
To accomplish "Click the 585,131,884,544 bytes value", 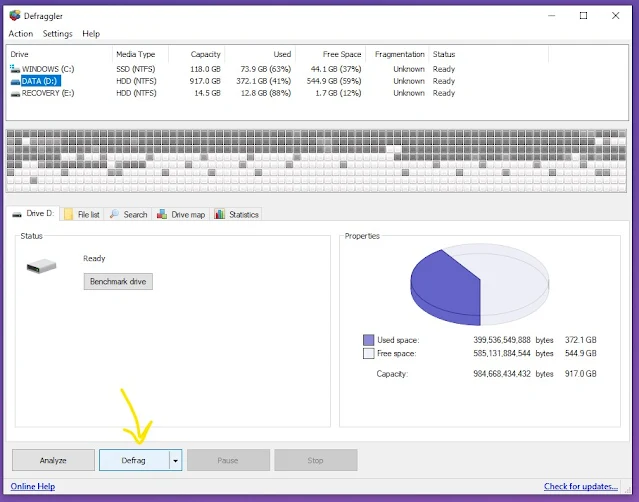I will point(502,353).
